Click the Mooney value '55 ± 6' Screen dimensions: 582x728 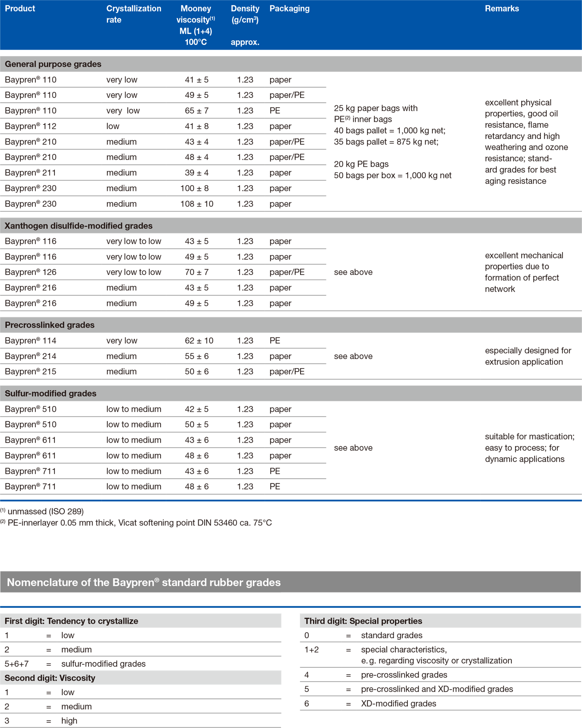click(x=197, y=356)
